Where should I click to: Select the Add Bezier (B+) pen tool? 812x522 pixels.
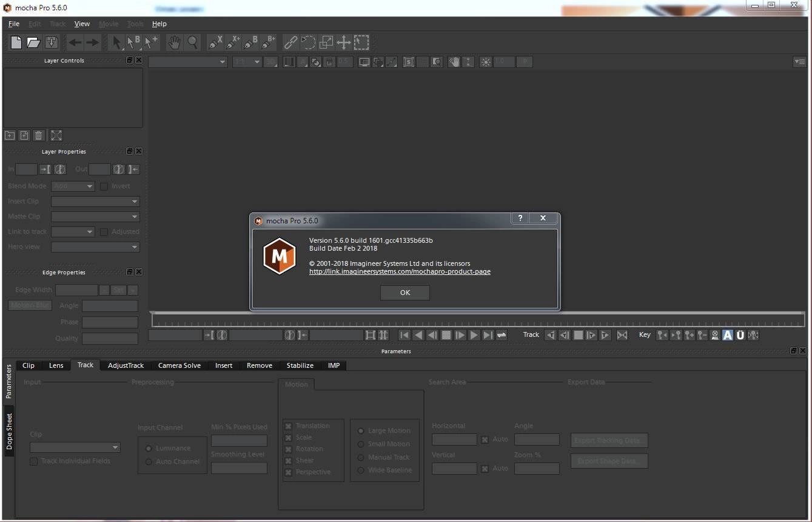(269, 42)
